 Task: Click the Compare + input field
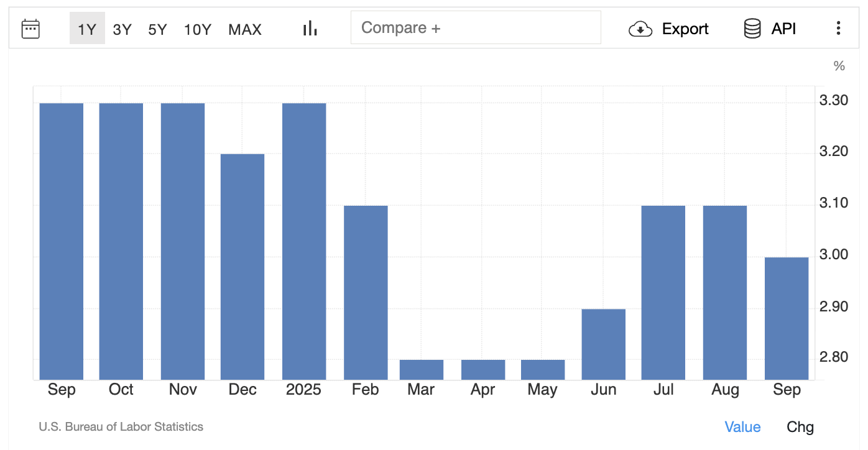click(476, 28)
